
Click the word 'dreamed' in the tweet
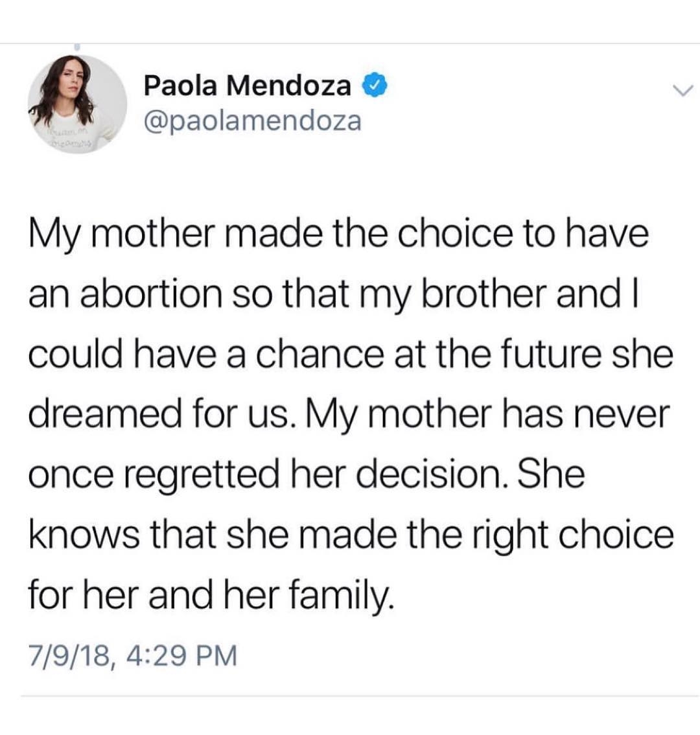pos(104,414)
